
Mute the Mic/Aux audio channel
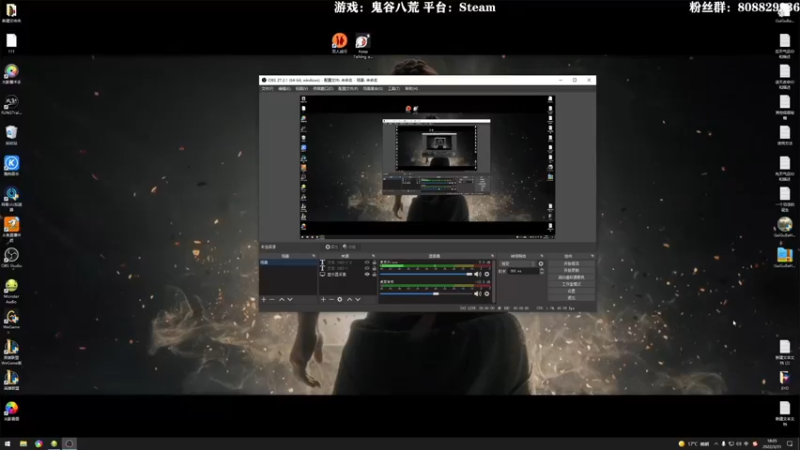[478, 274]
